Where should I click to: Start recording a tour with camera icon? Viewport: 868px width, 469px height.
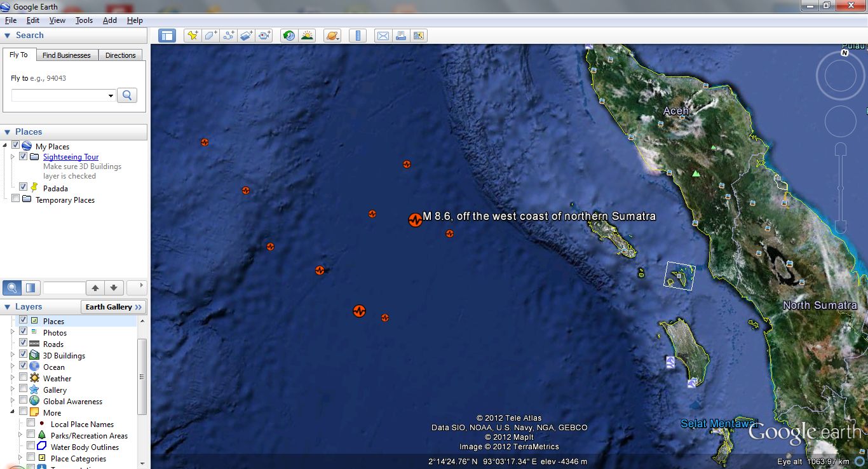(x=264, y=36)
